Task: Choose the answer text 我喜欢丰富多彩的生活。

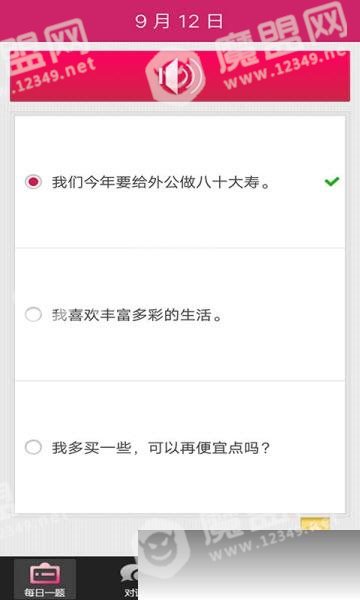Action: pos(137,315)
